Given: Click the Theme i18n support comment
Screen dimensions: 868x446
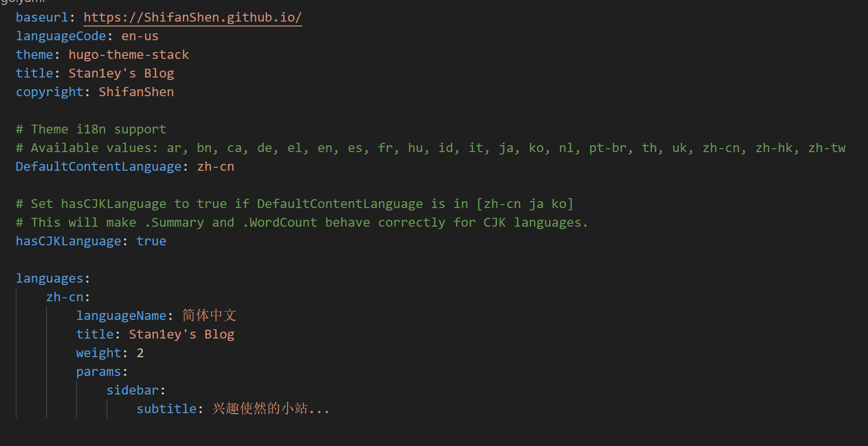Looking at the screenshot, I should pyautogui.click(x=91, y=130).
